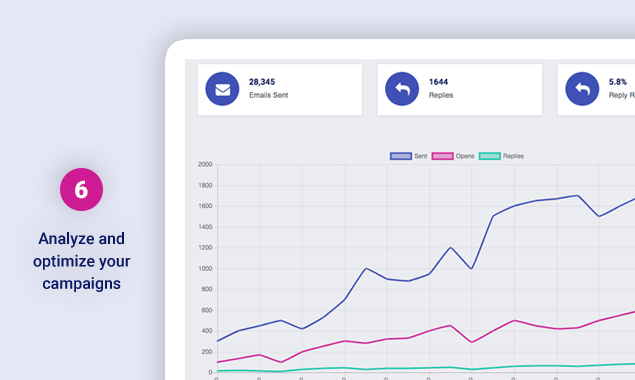Click the envelope icon for Emails Sent

222,89
